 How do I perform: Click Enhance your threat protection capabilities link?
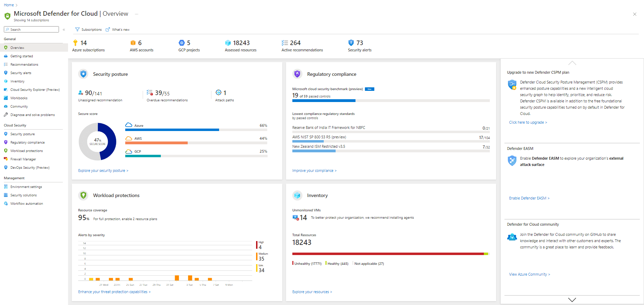tap(114, 292)
